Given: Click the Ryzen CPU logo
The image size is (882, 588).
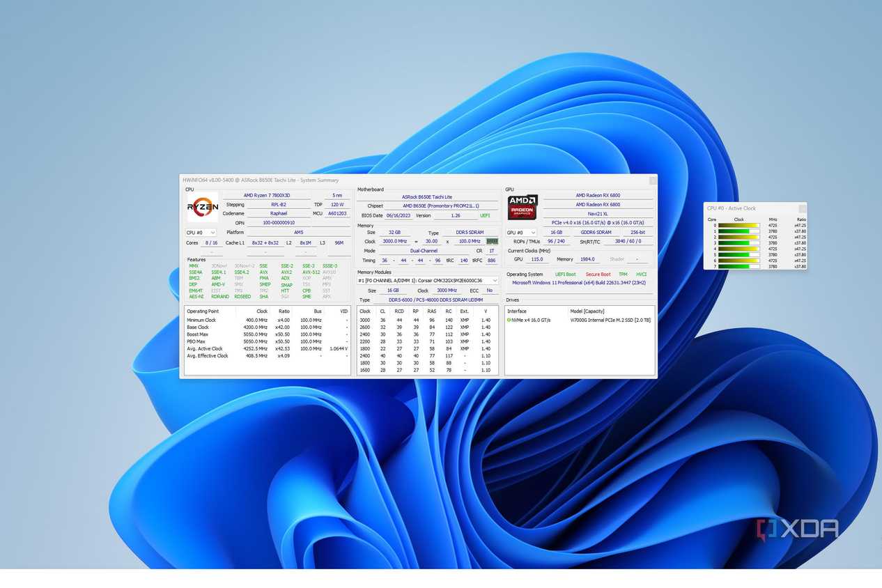Looking at the screenshot, I should [202, 206].
